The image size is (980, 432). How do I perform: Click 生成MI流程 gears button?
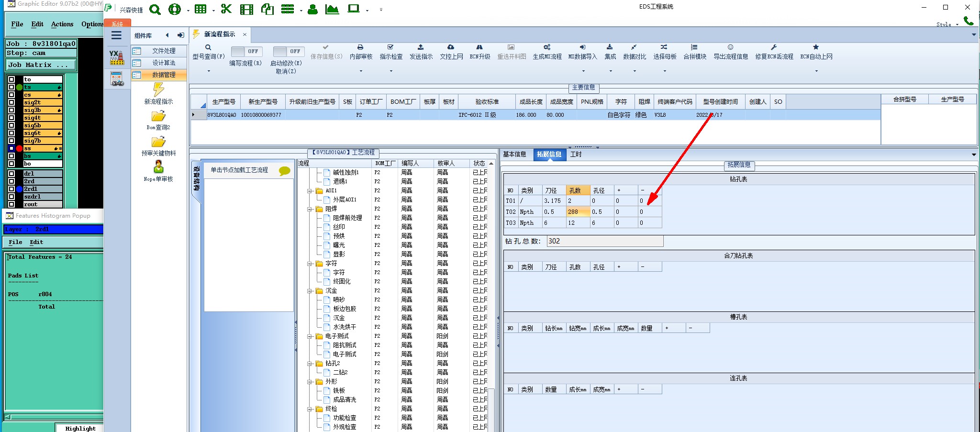(547, 52)
